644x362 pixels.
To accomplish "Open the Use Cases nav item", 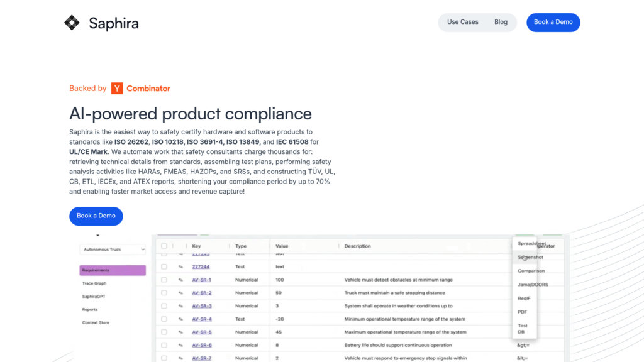I will pos(462,22).
